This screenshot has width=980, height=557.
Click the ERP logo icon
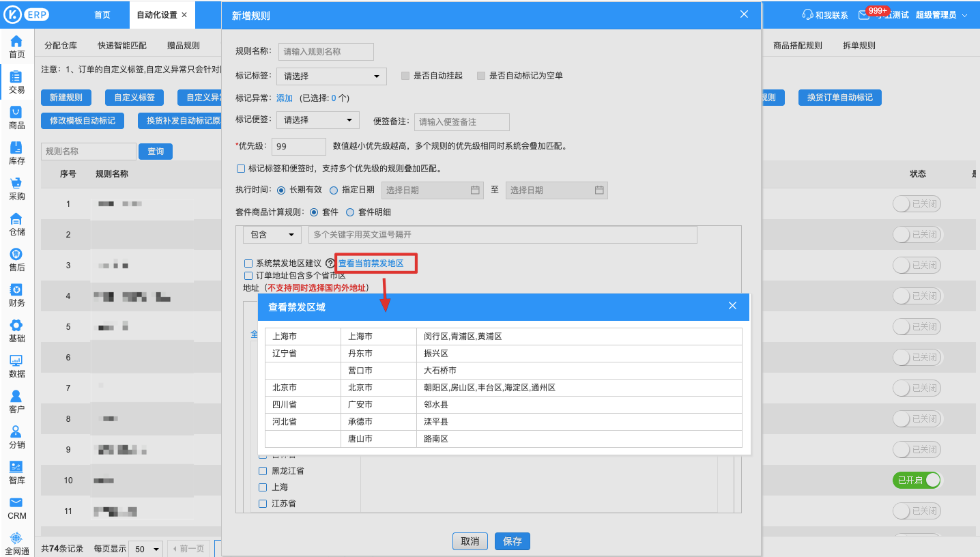pyautogui.click(x=27, y=15)
